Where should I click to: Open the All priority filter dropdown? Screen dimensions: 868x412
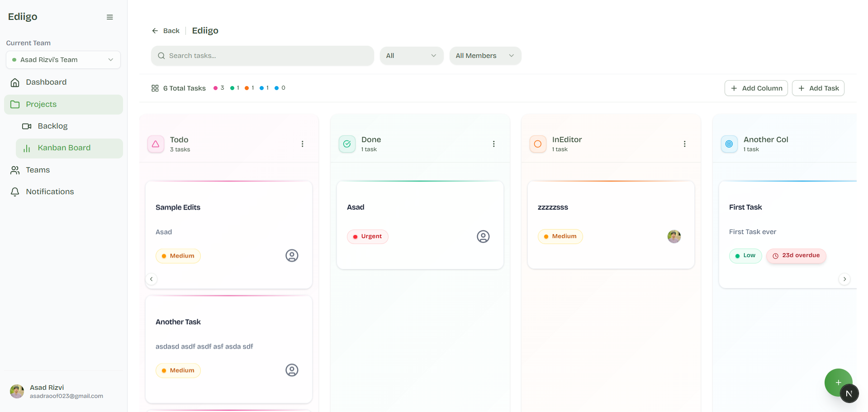(412, 56)
